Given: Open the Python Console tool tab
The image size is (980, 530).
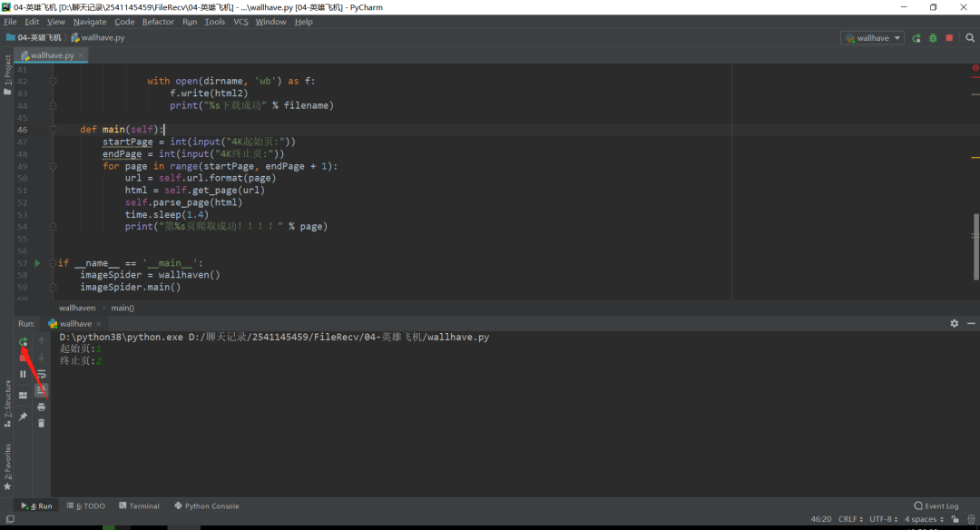Looking at the screenshot, I should pos(207,506).
